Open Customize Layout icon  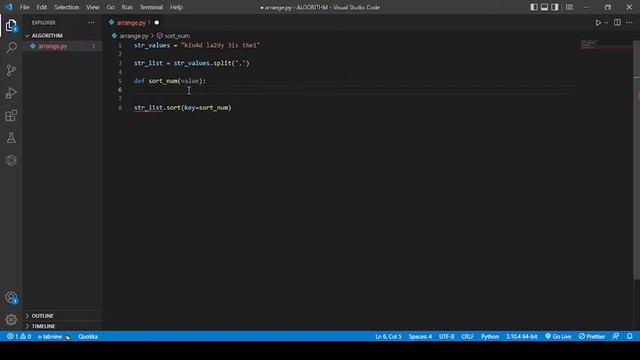click(569, 7)
